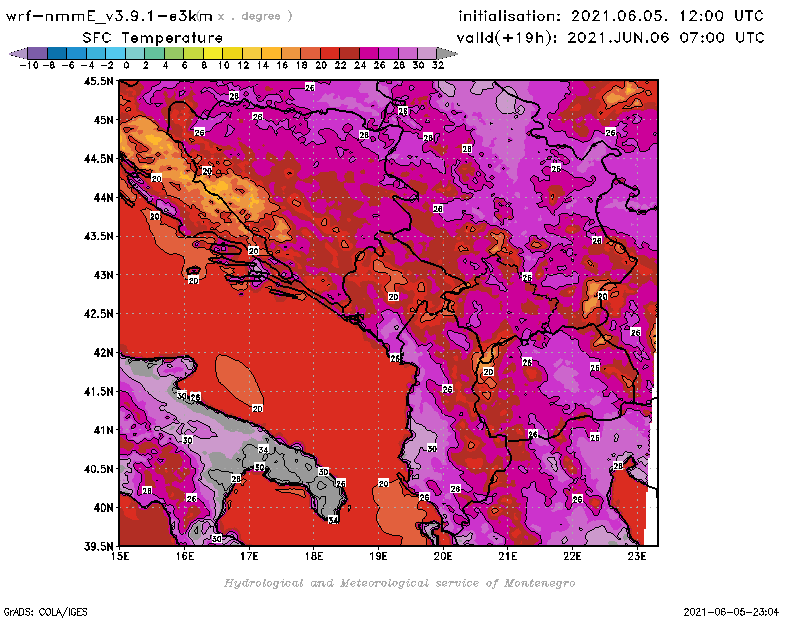Screen dimensions: 800x618
Task: Click the '17E' longitude axis label
Action: click(x=249, y=556)
